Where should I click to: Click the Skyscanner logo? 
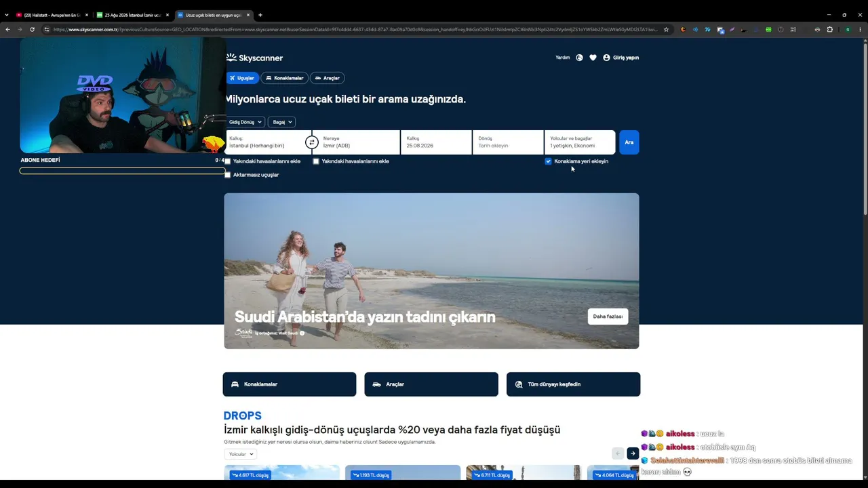254,58
